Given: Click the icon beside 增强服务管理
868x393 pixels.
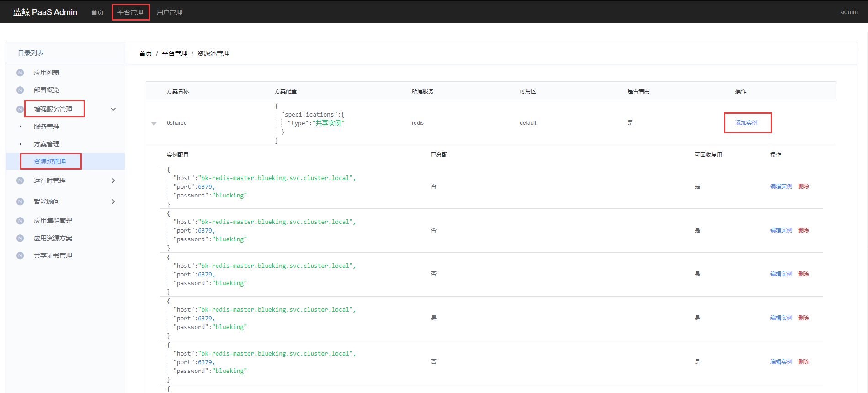Looking at the screenshot, I should point(20,109).
